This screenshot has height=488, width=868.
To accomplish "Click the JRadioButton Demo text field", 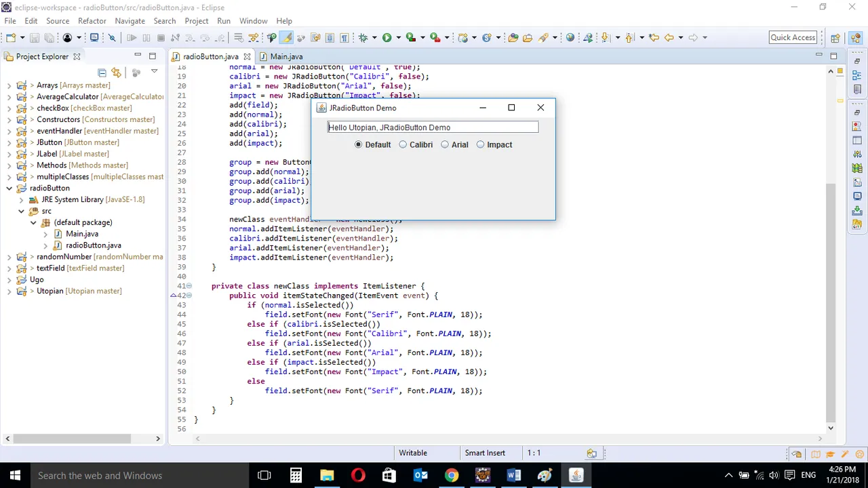I will 433,127.
